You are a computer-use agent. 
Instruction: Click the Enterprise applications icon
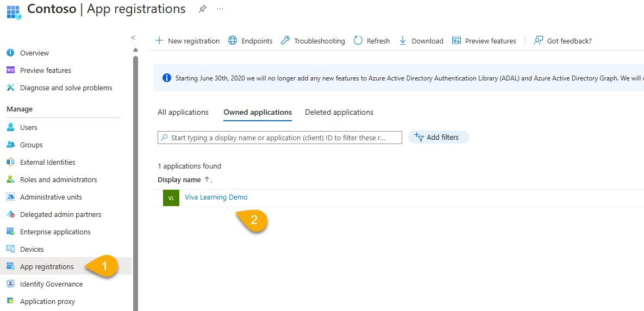point(11,232)
